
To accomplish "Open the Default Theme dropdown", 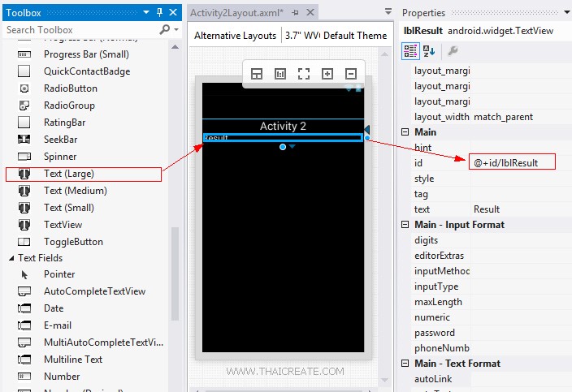I will point(355,36).
